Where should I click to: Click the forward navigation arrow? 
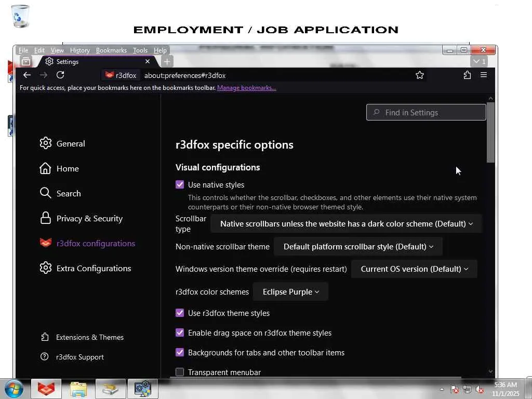click(x=44, y=75)
